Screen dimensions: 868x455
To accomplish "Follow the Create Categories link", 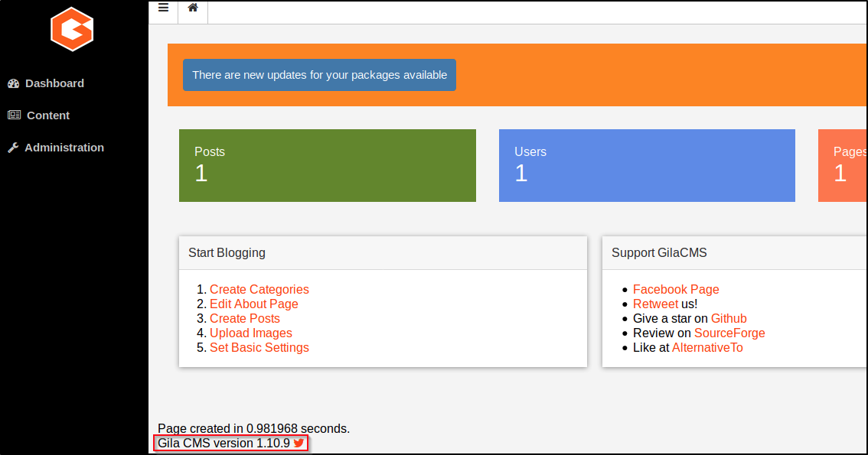I will 259,289.
